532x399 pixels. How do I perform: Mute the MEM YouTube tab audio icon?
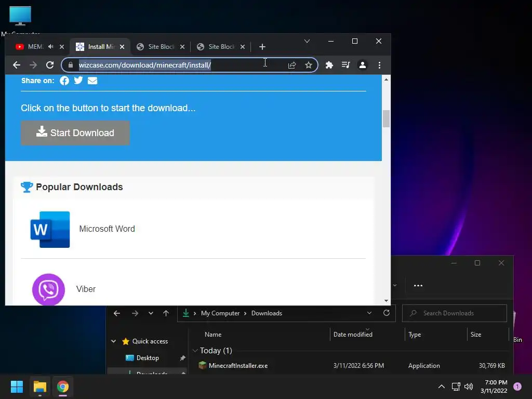[51, 46]
